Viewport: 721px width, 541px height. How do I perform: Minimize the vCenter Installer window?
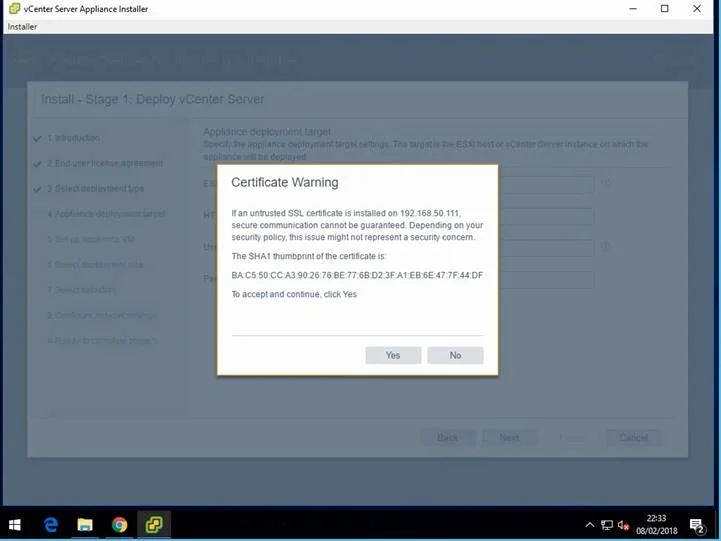tap(633, 8)
